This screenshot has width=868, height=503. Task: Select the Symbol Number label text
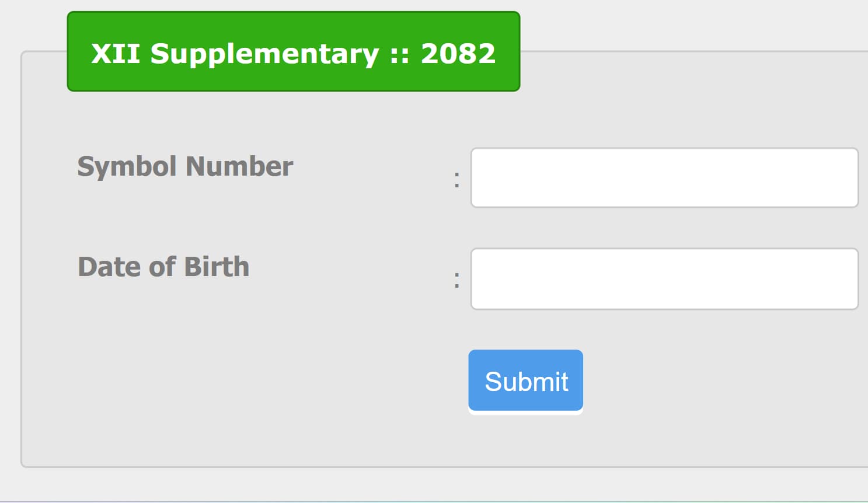(x=185, y=166)
